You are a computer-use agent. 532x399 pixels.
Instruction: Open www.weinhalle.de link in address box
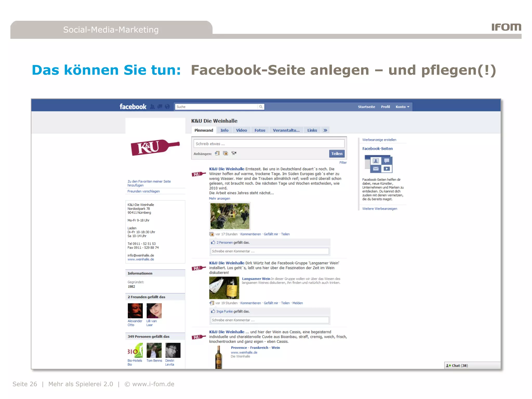pos(141,259)
